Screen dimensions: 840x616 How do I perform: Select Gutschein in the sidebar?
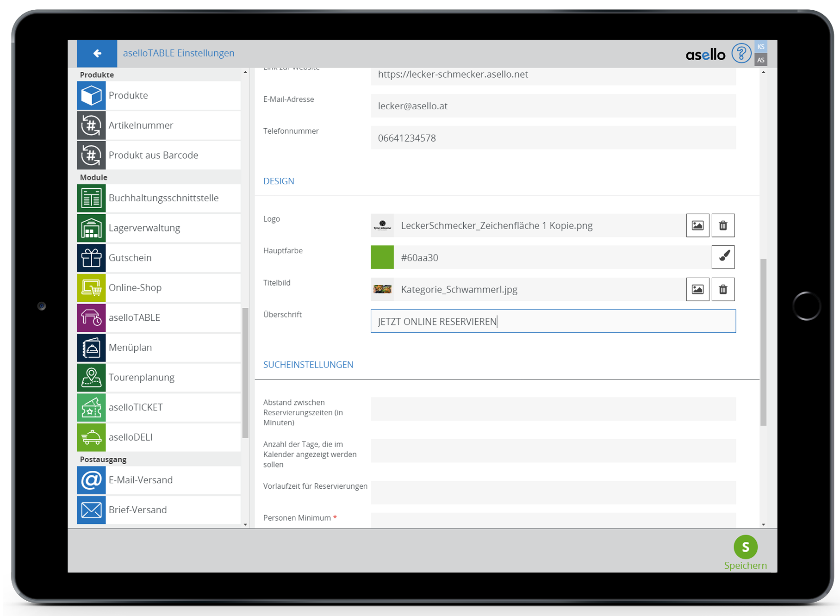point(159,258)
